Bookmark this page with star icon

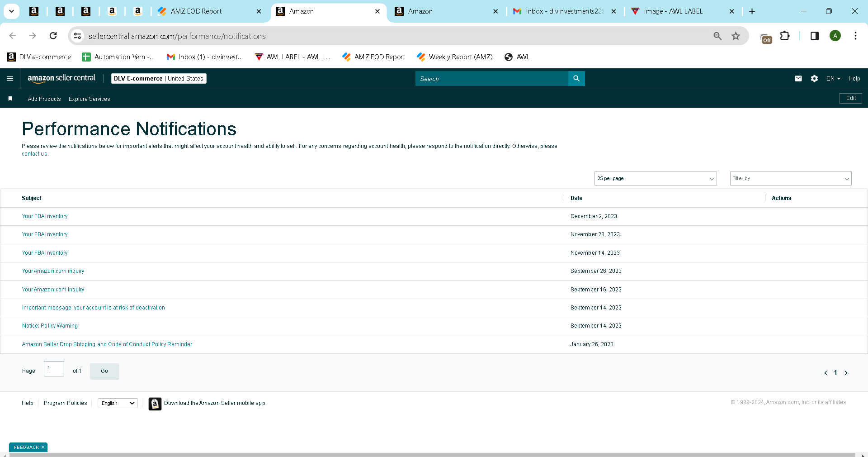[x=736, y=36]
